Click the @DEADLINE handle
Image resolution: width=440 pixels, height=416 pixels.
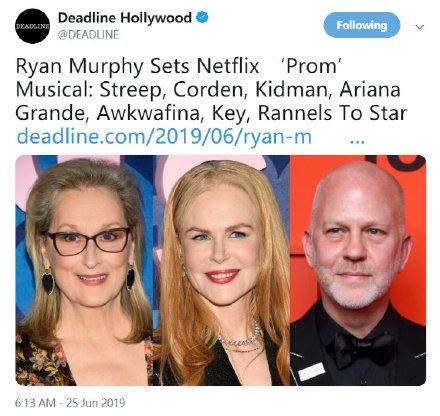88,35
